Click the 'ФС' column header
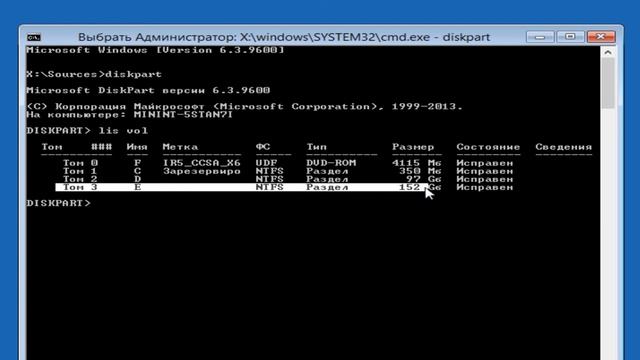 [x=263, y=147]
